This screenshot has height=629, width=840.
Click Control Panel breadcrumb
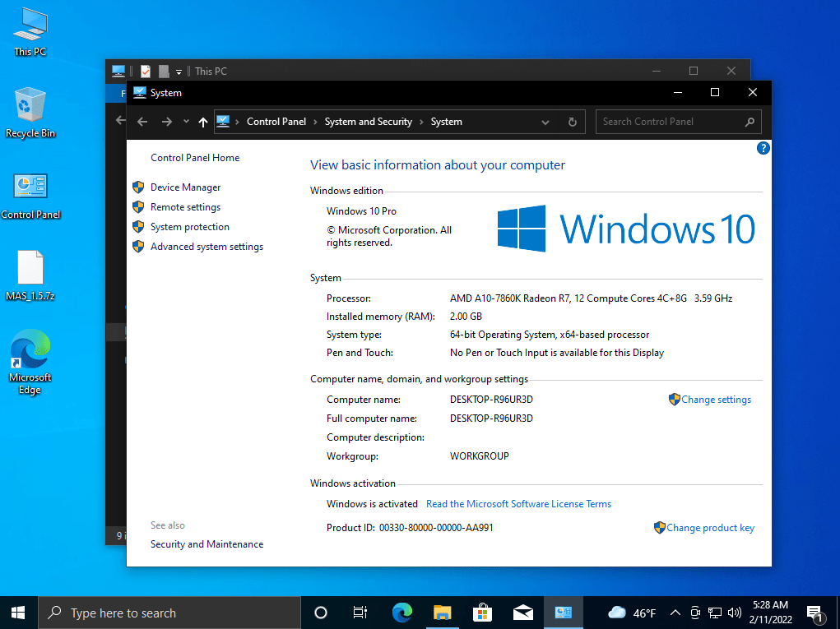[x=276, y=122]
